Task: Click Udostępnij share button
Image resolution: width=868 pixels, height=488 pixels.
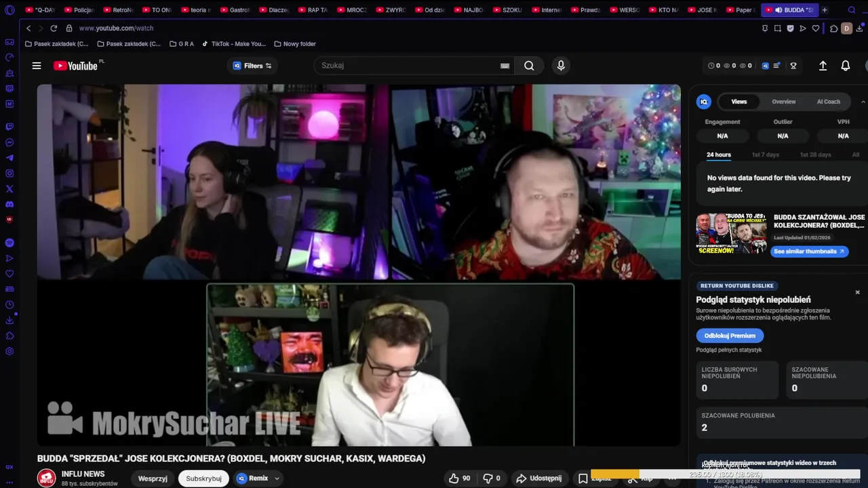Action: click(x=540, y=479)
